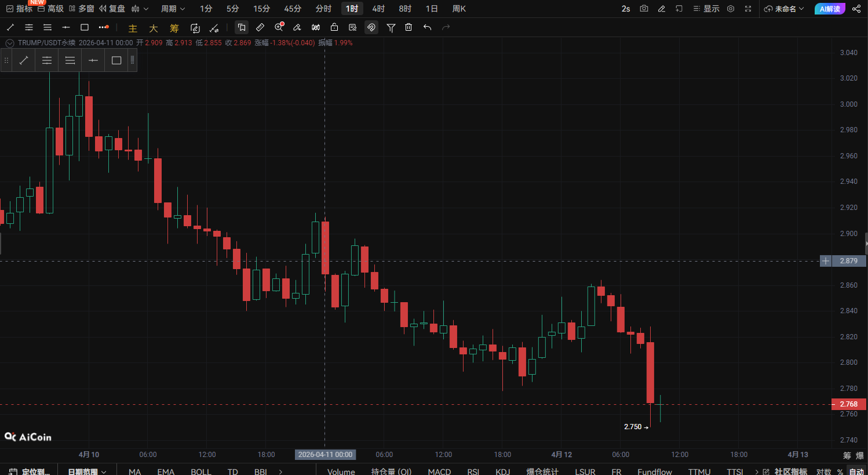Expand the candlestick chart type dropdown
The width and height of the screenshot is (868, 475).
pos(140,9)
